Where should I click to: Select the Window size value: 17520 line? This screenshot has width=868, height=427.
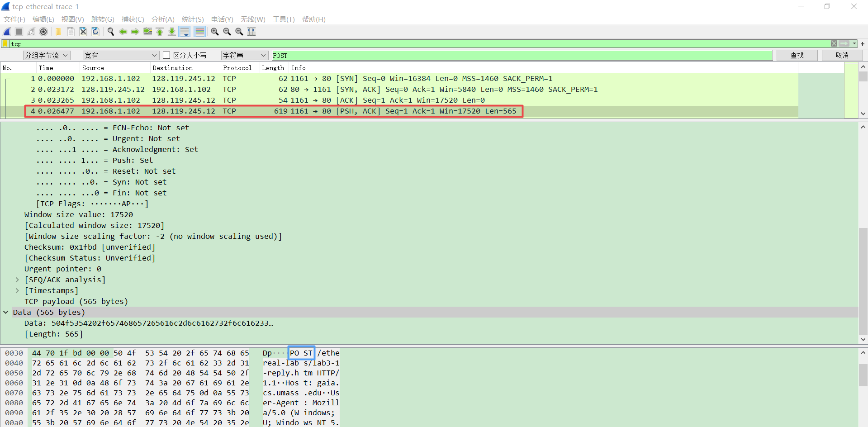tap(79, 215)
